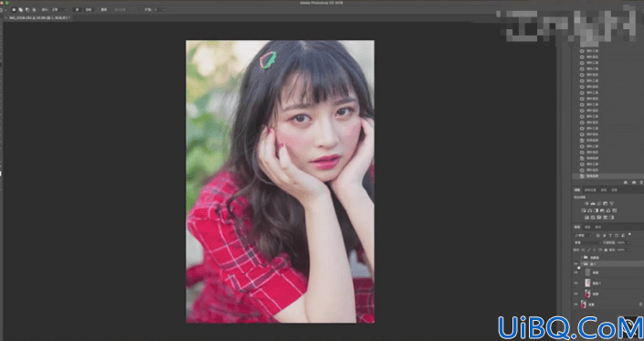Click the Brightness/Contrast adjustment icon

click(586, 203)
